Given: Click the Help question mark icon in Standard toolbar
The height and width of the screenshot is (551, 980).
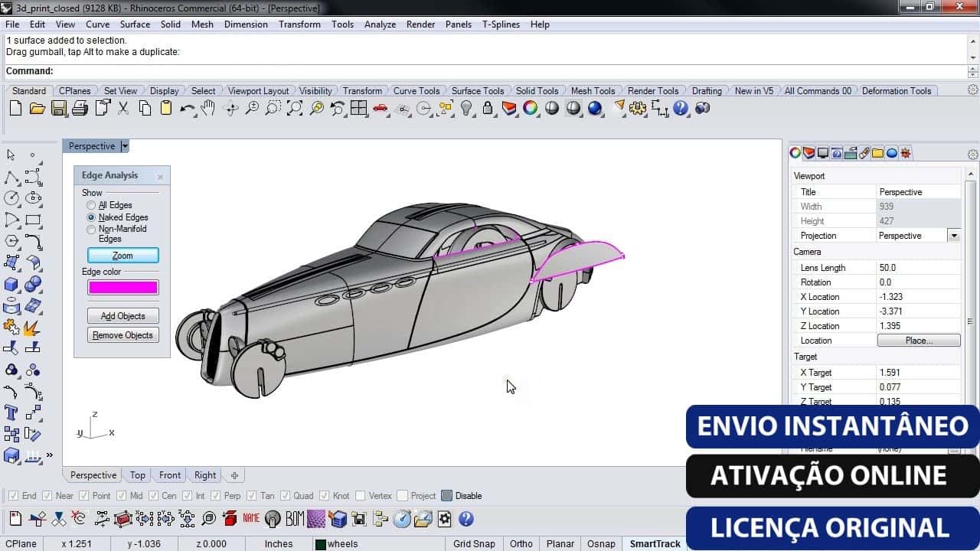Looking at the screenshot, I should 681,109.
